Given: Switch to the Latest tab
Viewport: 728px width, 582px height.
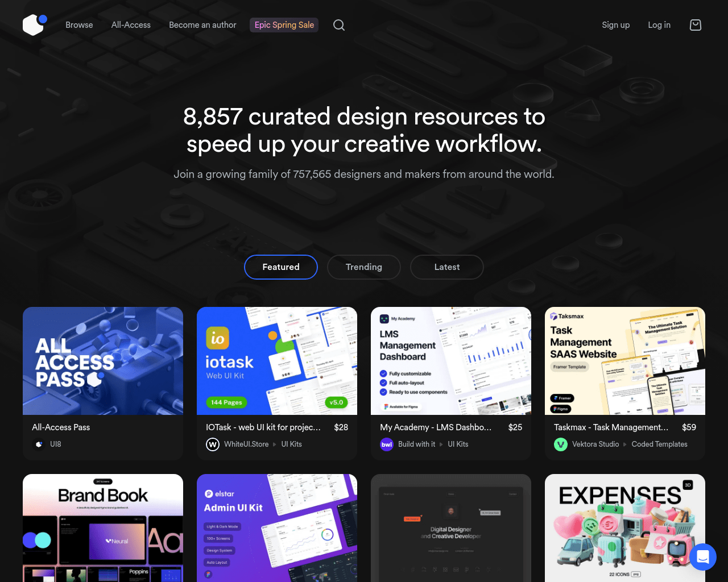Looking at the screenshot, I should 447,267.
